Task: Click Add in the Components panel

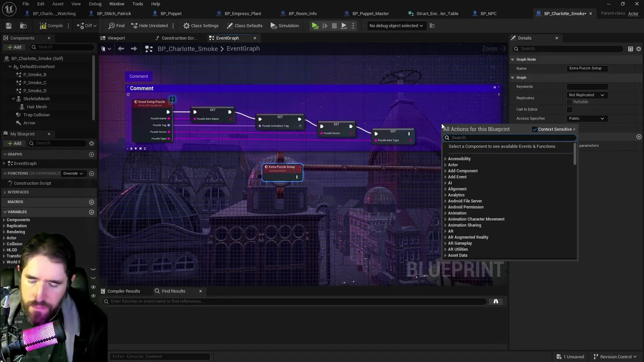Action: click(x=14, y=47)
